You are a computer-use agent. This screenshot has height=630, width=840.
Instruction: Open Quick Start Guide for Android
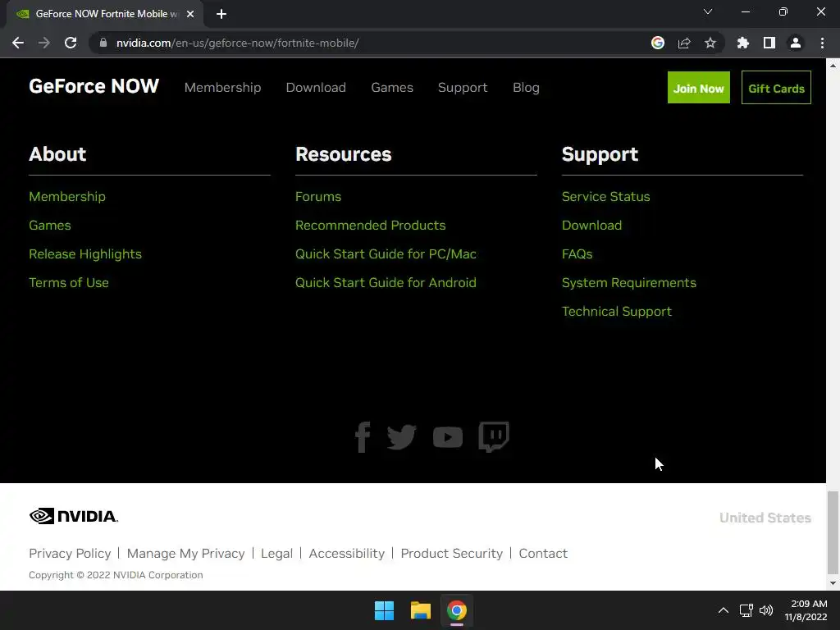[386, 283]
